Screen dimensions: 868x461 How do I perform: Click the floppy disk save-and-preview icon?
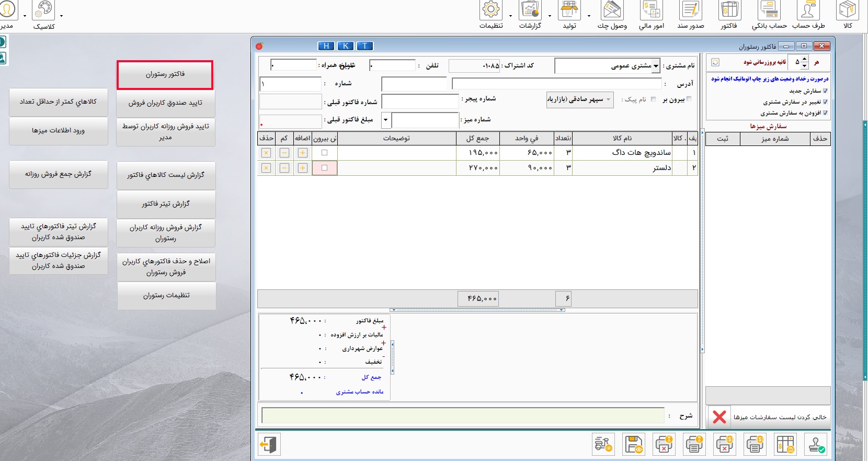click(634, 445)
